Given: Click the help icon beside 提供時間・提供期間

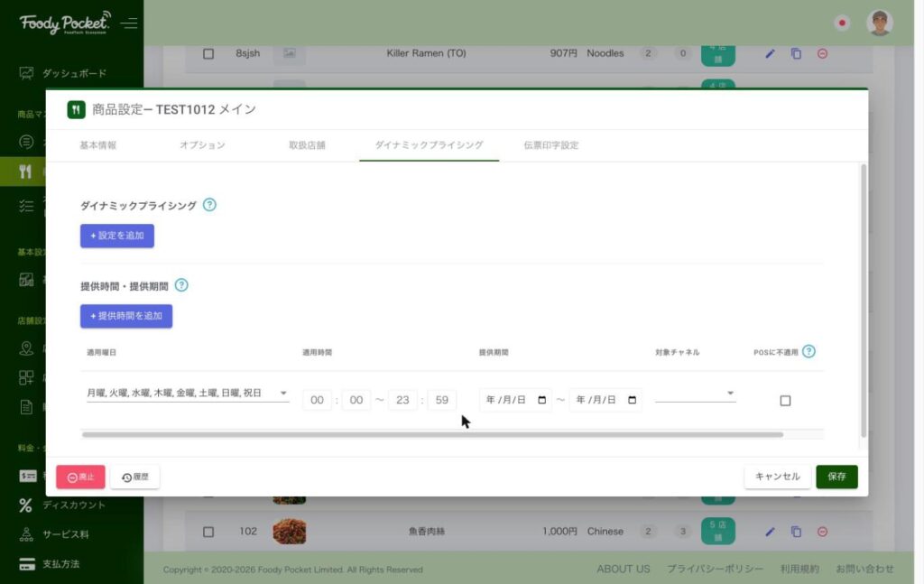Looking at the screenshot, I should click(x=181, y=285).
